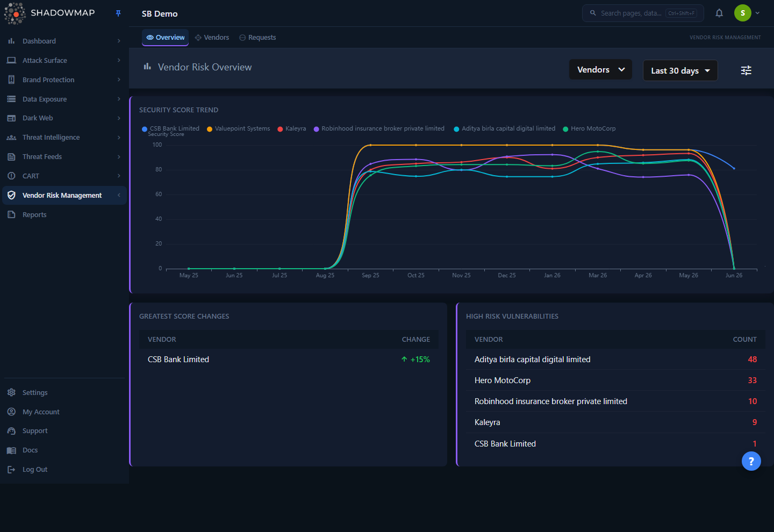Go to the Settings page

(64, 392)
